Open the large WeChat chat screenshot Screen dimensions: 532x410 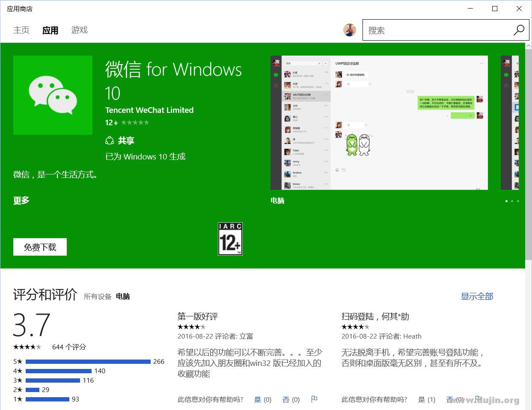coord(379,123)
